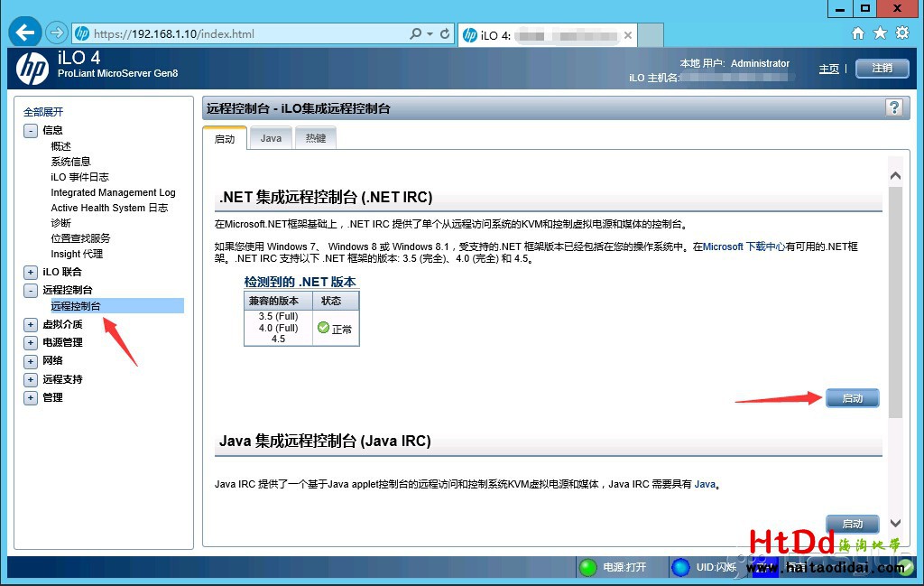Click the HP logo in iLO header
This screenshot has height=586, width=924.
[x=32, y=68]
